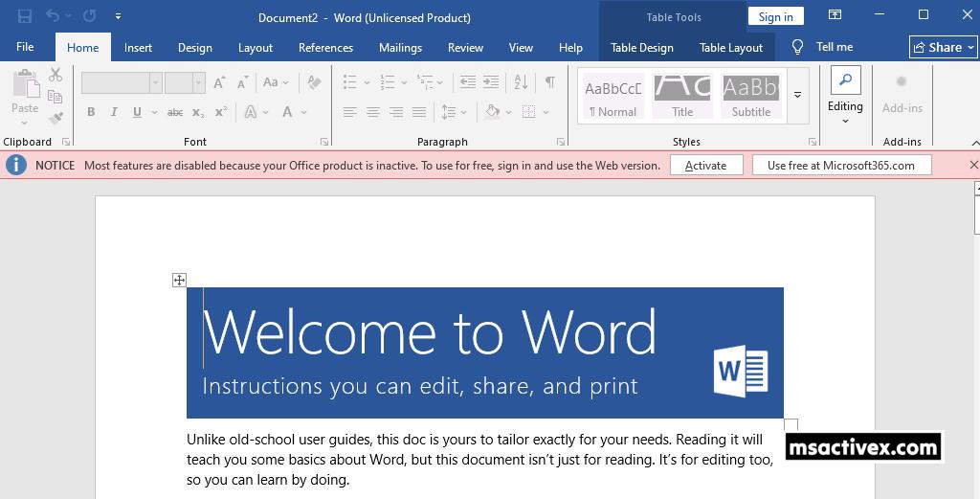980x499 pixels.
Task: Toggle Bold formatting
Action: click(91, 112)
